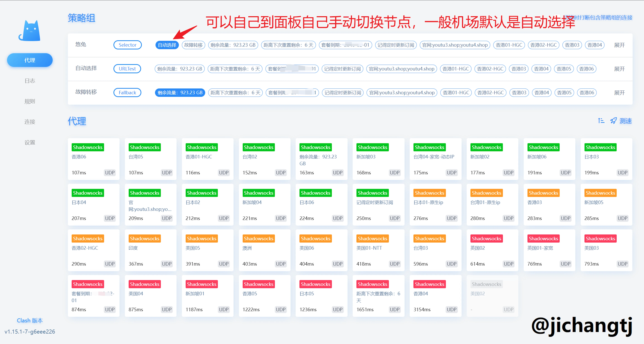Viewport: 644px width, 344px height.
Task: Expand the 故障转移 group list
Action: tap(619, 93)
